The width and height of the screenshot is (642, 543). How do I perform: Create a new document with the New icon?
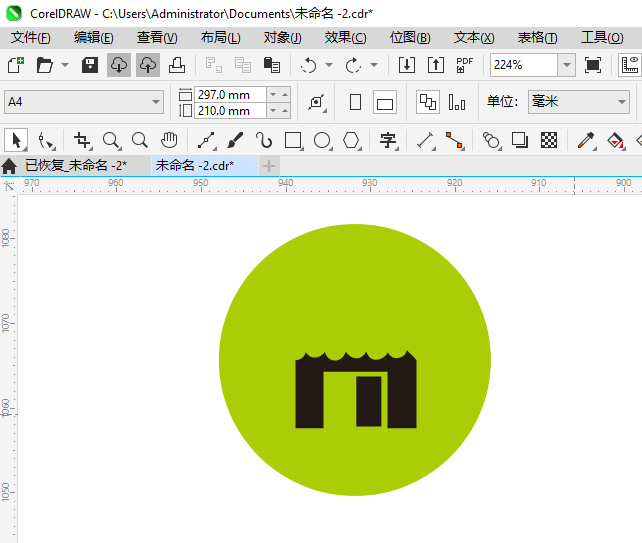[16, 65]
